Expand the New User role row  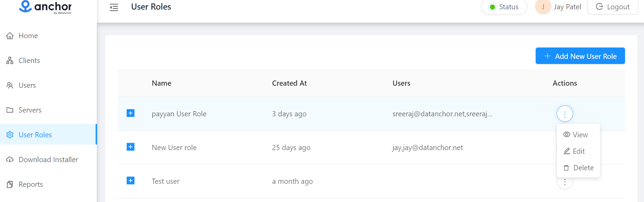[x=130, y=147]
